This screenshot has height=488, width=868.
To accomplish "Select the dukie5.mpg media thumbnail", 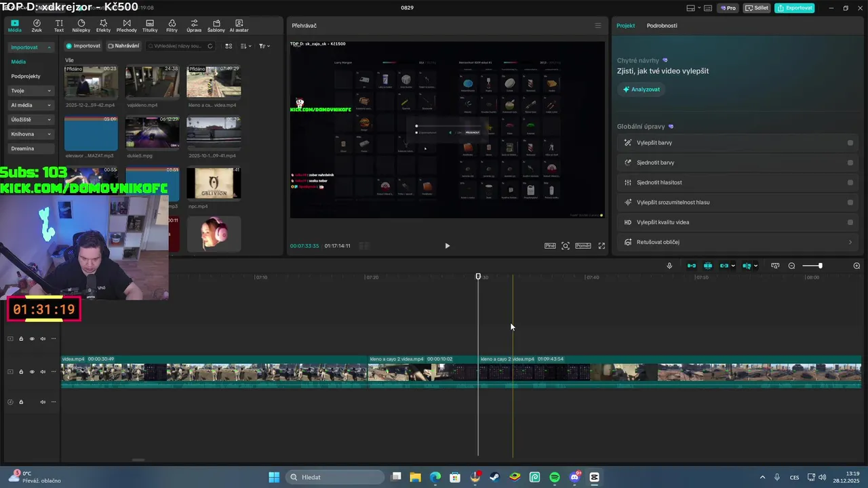I will (x=153, y=132).
